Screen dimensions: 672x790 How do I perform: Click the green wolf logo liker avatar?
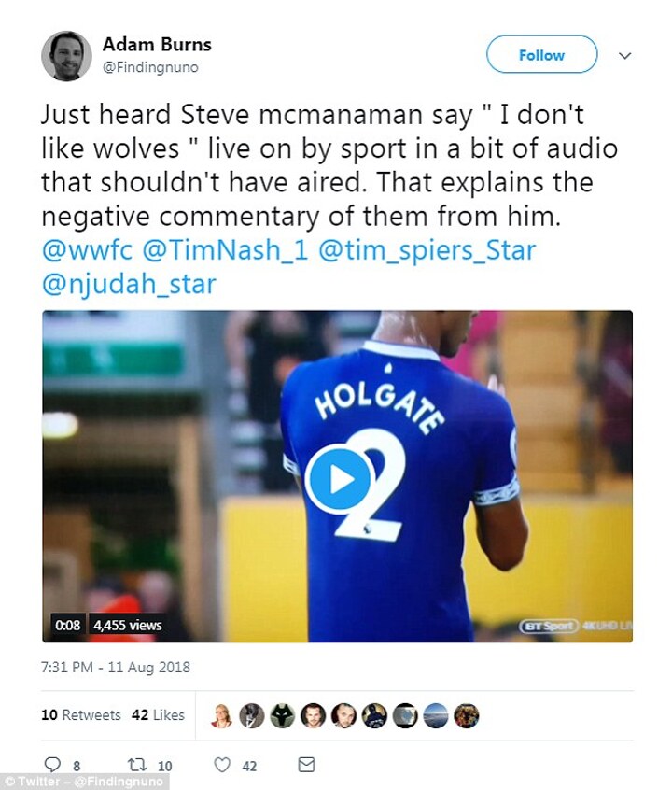(282, 715)
